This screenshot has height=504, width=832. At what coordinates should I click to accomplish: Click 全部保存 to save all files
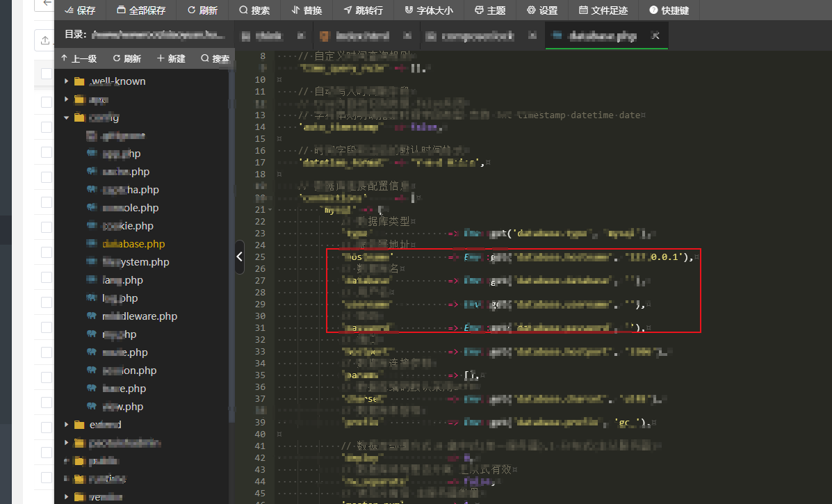coord(141,10)
